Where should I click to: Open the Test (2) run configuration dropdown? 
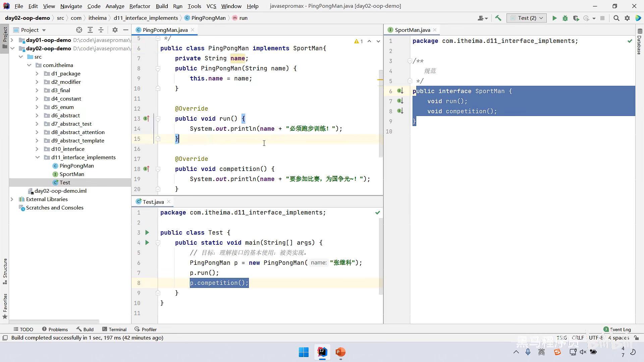pos(527,18)
